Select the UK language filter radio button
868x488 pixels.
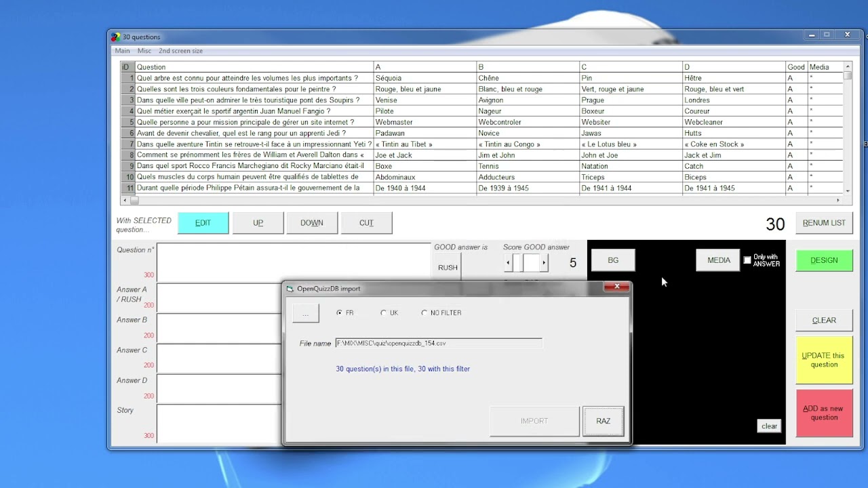384,313
